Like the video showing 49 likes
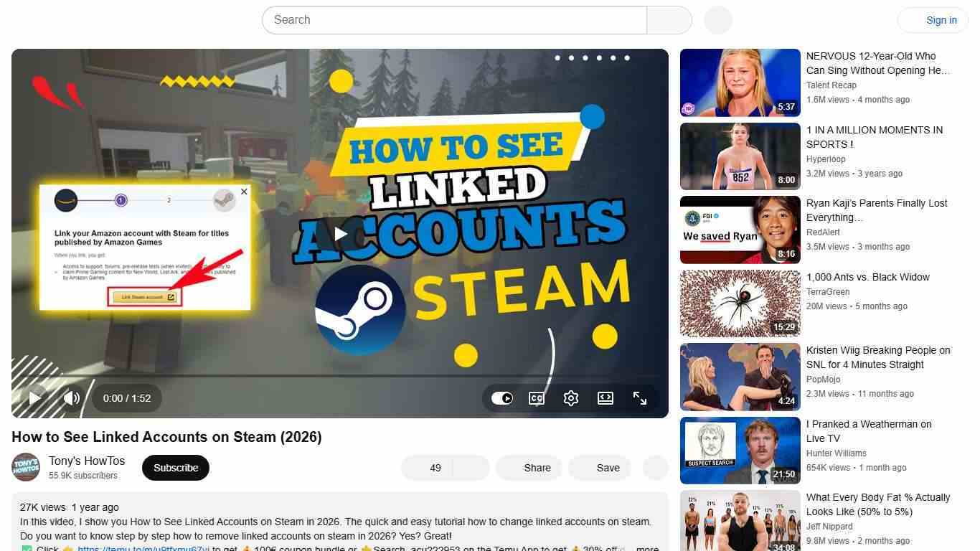980x551 pixels. 430,467
